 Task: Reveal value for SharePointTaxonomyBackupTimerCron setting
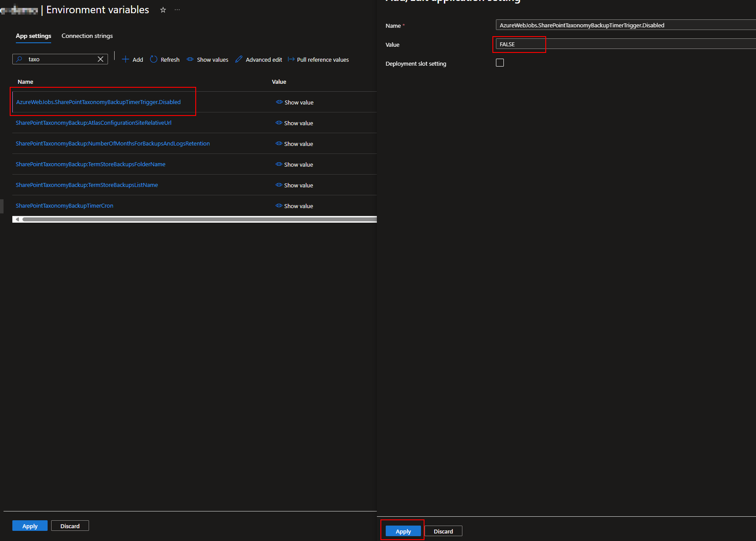coord(294,206)
